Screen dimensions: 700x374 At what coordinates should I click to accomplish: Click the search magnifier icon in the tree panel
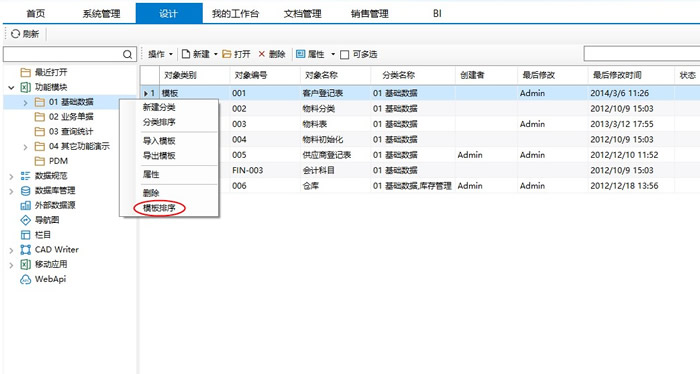[127, 54]
